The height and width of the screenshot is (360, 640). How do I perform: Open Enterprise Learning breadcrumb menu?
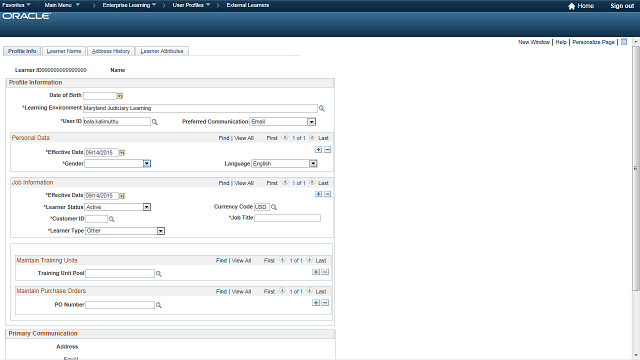click(129, 5)
